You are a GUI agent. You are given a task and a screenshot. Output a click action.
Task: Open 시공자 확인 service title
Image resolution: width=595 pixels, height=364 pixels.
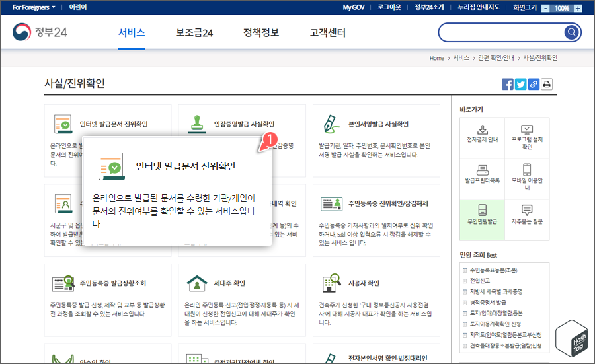pyautogui.click(x=364, y=283)
